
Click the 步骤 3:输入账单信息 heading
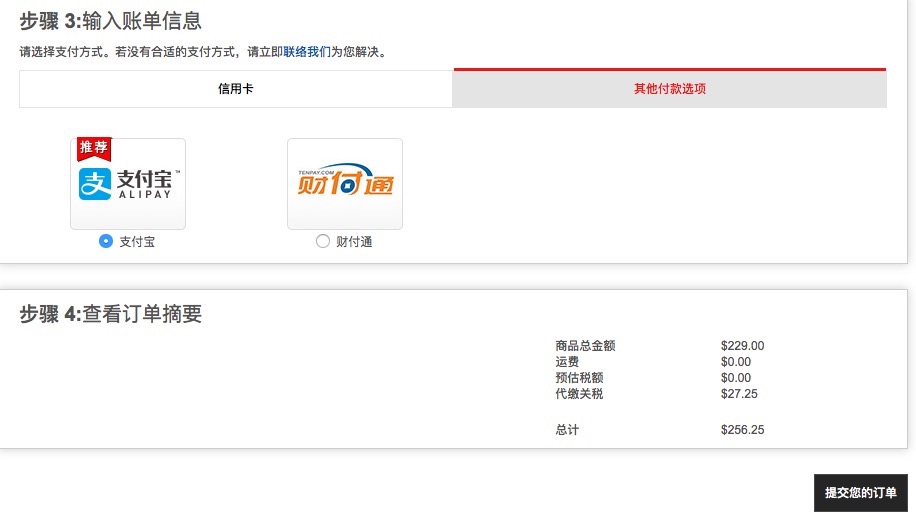pyautogui.click(x=110, y=21)
